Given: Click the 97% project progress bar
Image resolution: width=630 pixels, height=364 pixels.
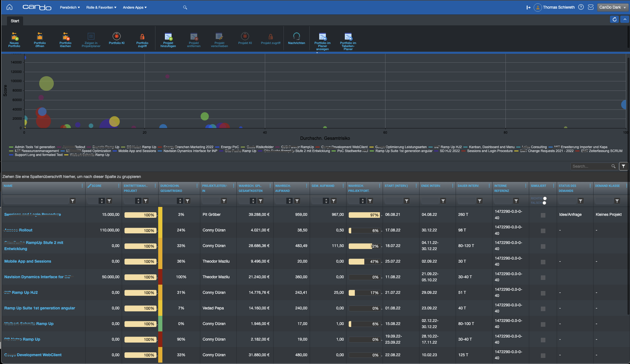Looking at the screenshot, I should pos(365,215).
